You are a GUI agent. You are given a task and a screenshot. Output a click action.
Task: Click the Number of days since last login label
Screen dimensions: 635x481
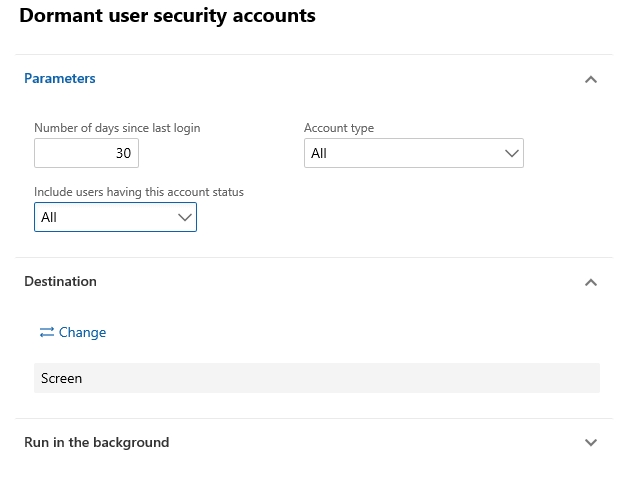(117, 128)
